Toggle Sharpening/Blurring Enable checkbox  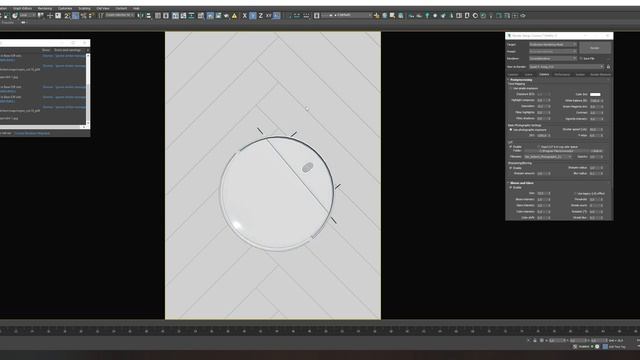[510, 168]
